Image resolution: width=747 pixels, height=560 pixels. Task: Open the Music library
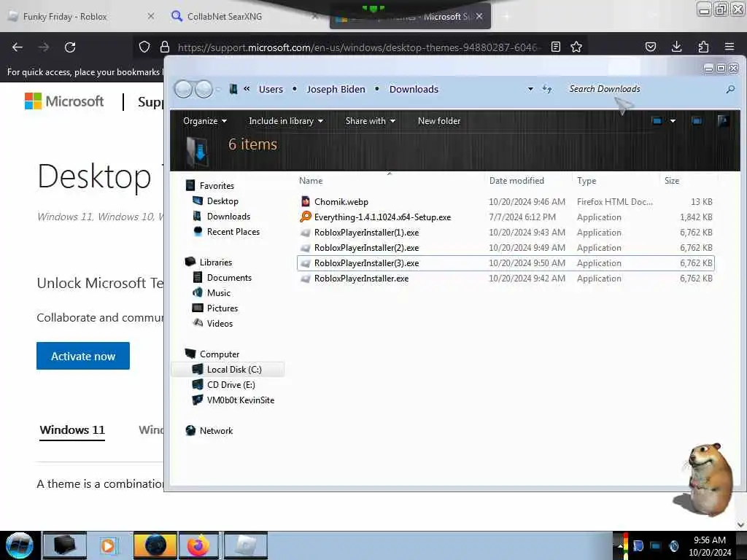tap(219, 292)
